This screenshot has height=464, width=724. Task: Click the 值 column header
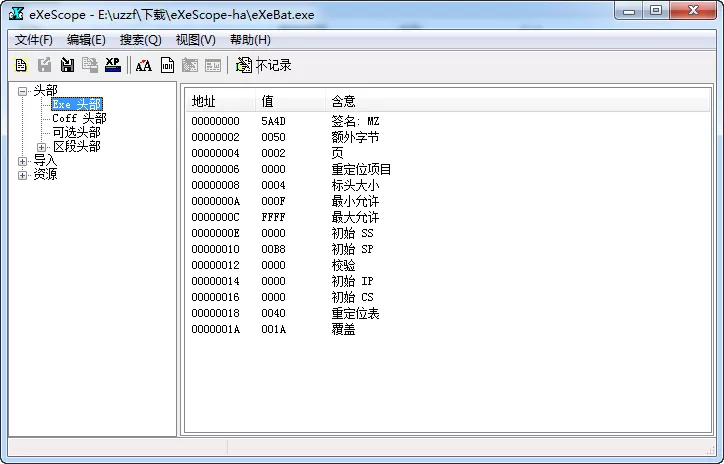point(290,101)
